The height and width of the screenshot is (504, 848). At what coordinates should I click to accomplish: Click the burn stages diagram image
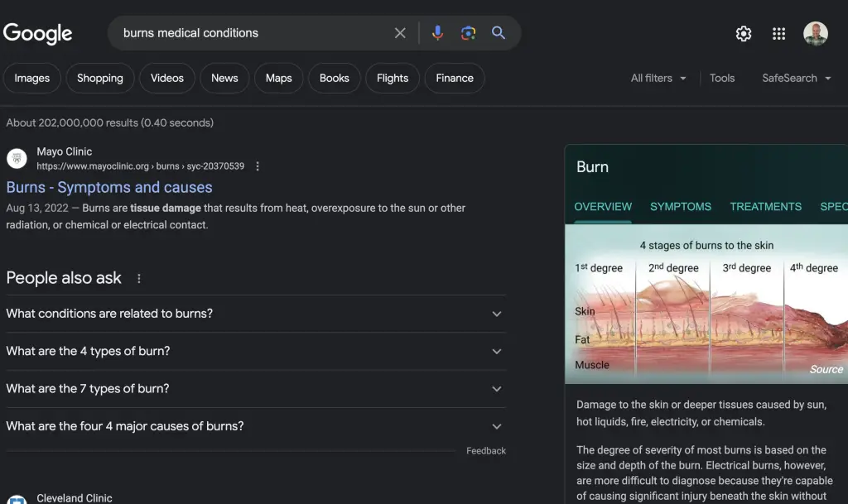[x=706, y=304]
